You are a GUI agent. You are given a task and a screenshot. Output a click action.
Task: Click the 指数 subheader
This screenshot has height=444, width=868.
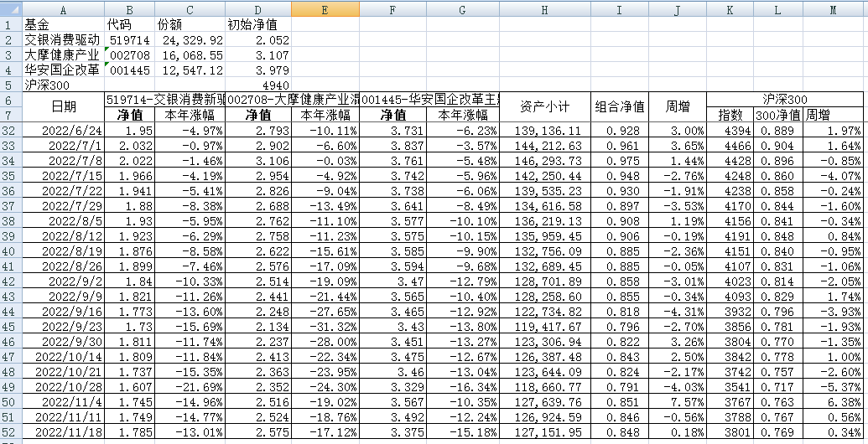[x=730, y=115]
